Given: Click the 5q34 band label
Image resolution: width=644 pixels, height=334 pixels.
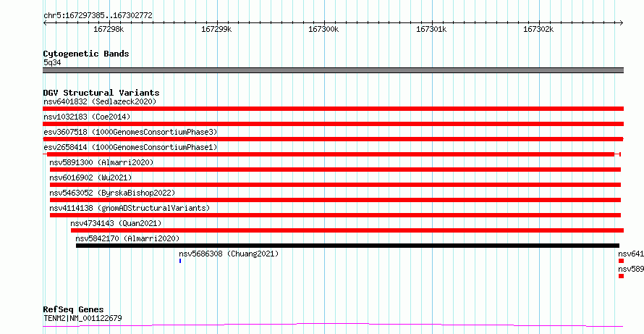Looking at the screenshot, I should point(52,63).
